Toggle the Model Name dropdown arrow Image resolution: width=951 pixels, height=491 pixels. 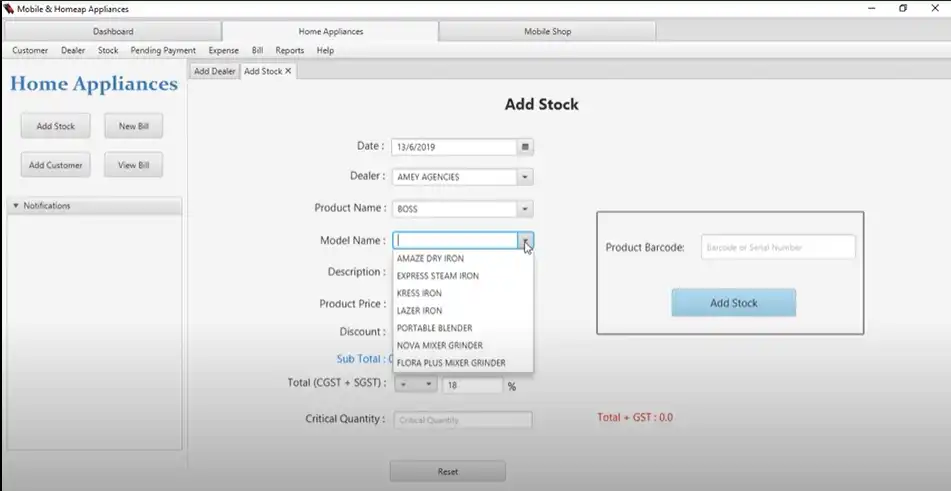(x=525, y=241)
